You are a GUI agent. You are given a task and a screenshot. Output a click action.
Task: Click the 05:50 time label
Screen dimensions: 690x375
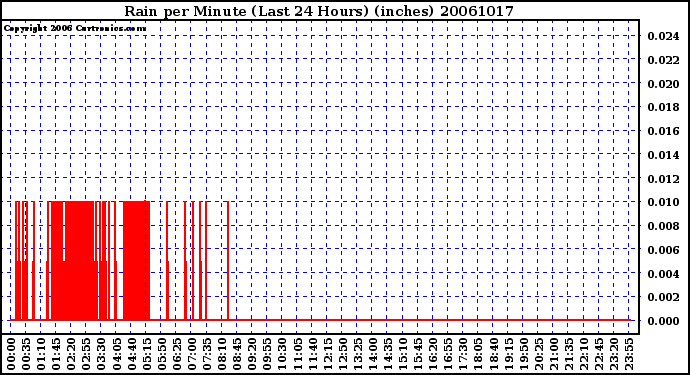(x=161, y=354)
